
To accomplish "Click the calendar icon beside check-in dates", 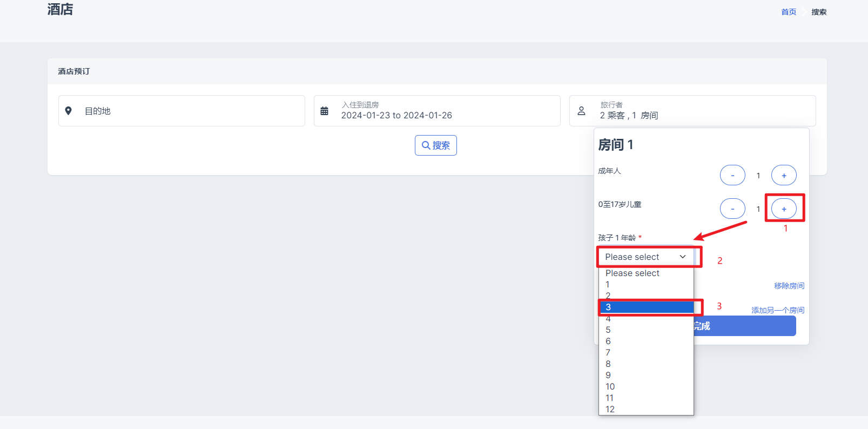I will pyautogui.click(x=324, y=111).
